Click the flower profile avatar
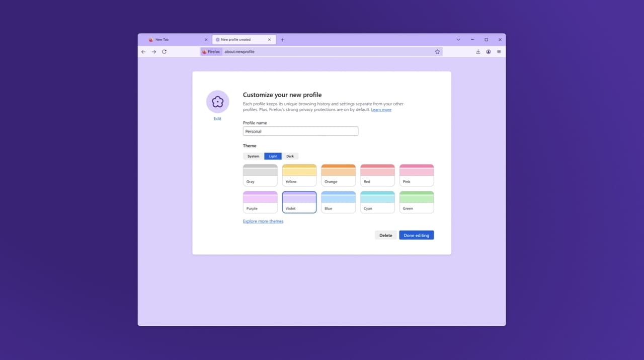The image size is (644, 360). click(217, 102)
